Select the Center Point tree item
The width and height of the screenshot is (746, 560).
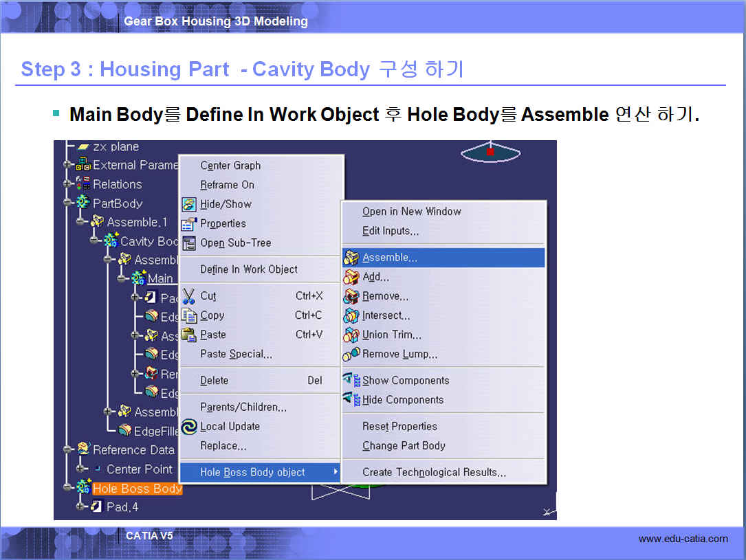[140, 469]
